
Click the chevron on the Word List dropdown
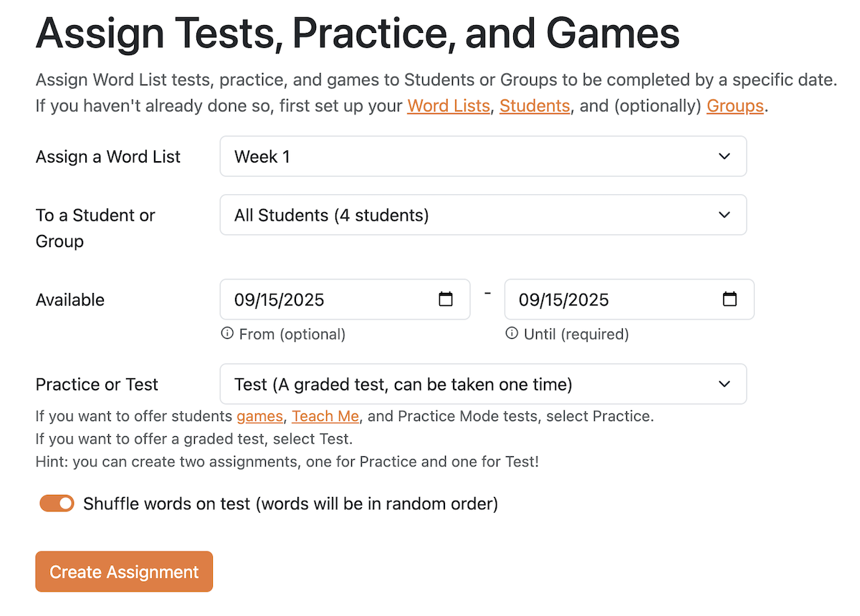click(x=724, y=156)
